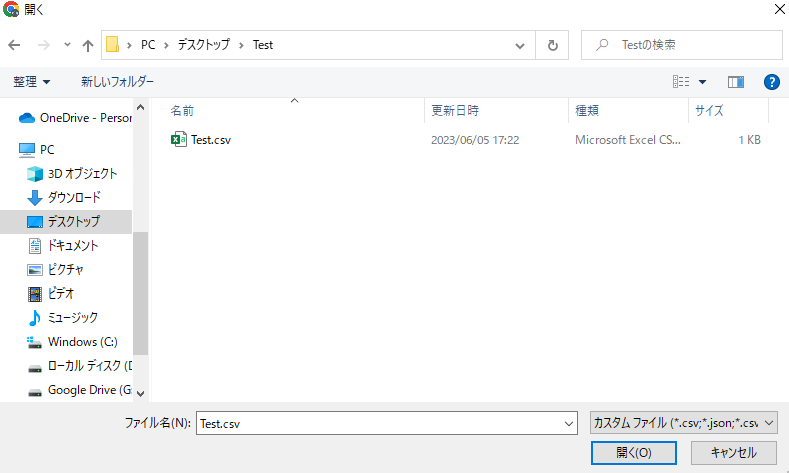The height and width of the screenshot is (473, 789).
Task: Open the 整理 menu
Action: pyautogui.click(x=31, y=82)
